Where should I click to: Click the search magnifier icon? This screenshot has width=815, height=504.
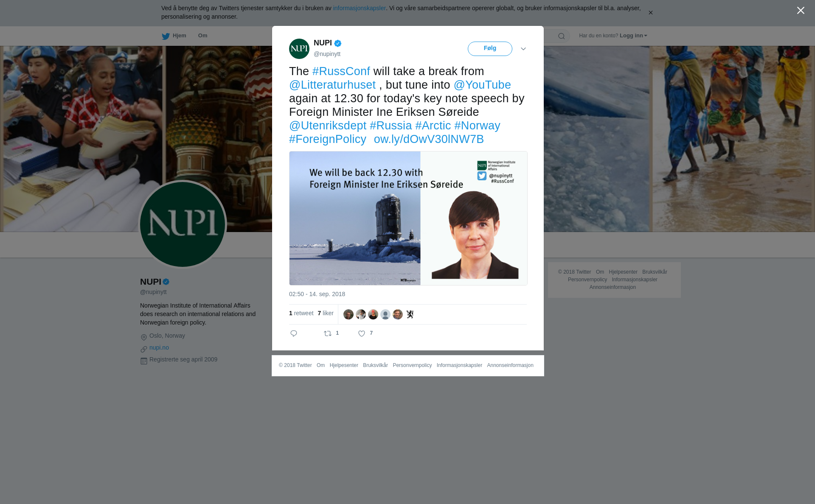tap(562, 36)
